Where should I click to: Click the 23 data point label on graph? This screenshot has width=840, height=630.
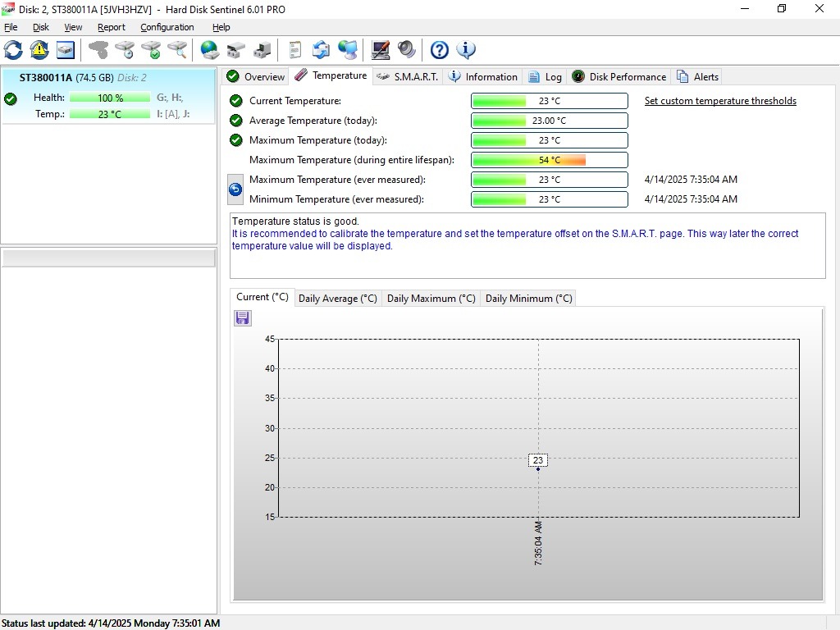[538, 460]
